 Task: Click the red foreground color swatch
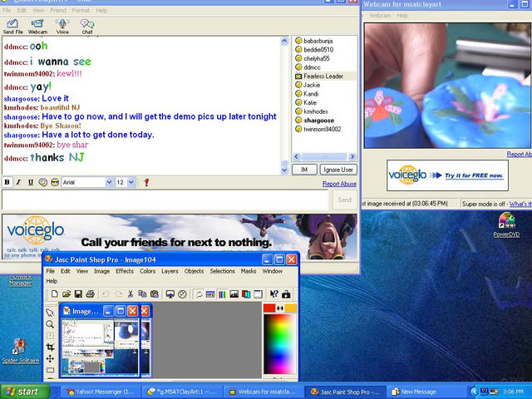(269, 308)
